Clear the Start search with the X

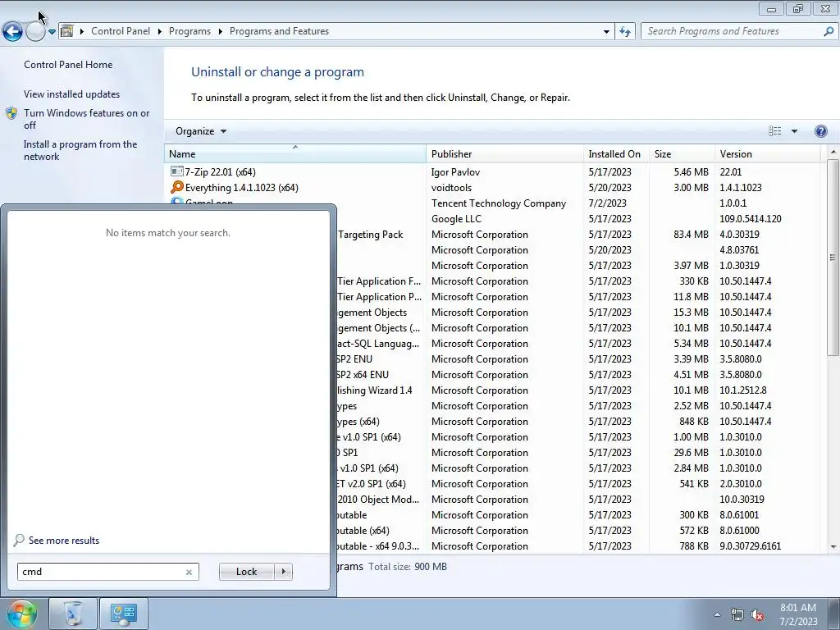(189, 572)
